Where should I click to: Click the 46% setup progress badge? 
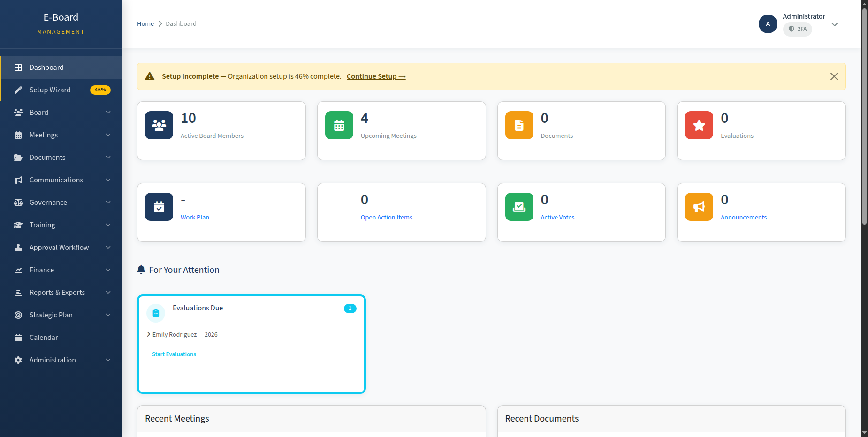pyautogui.click(x=100, y=90)
